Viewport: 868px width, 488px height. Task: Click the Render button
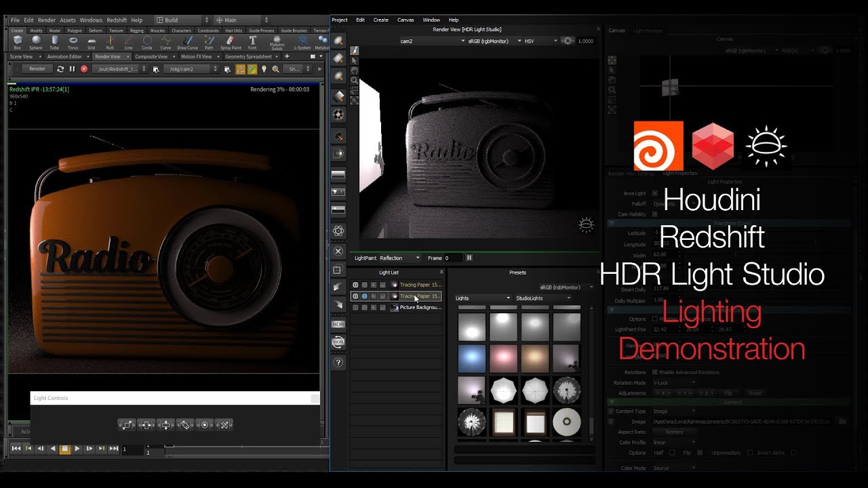(37, 69)
